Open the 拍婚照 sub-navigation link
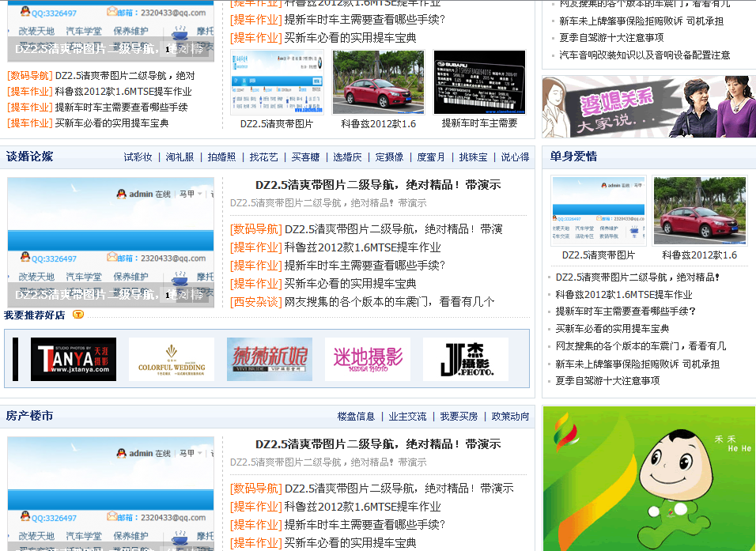The width and height of the screenshot is (756, 551). [x=221, y=157]
